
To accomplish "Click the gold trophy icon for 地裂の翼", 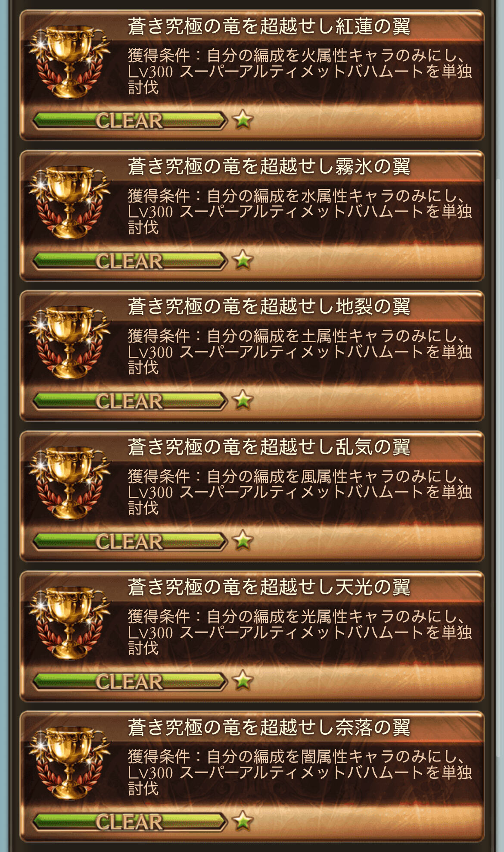I will tap(69, 342).
